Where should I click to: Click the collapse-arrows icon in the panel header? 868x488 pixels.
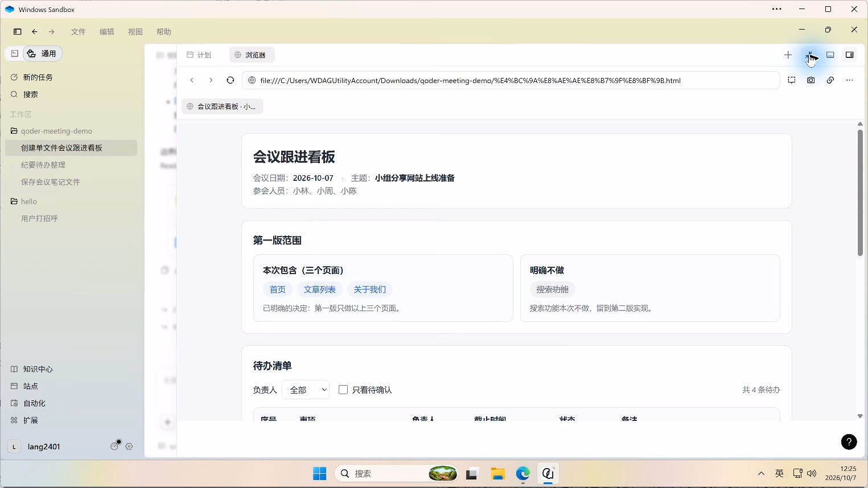(x=810, y=55)
